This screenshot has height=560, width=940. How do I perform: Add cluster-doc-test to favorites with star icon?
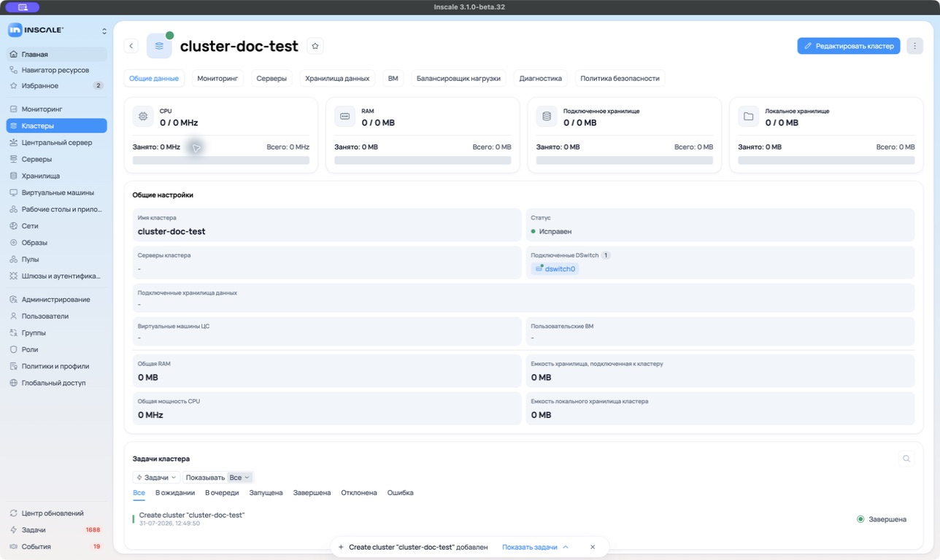tap(315, 46)
